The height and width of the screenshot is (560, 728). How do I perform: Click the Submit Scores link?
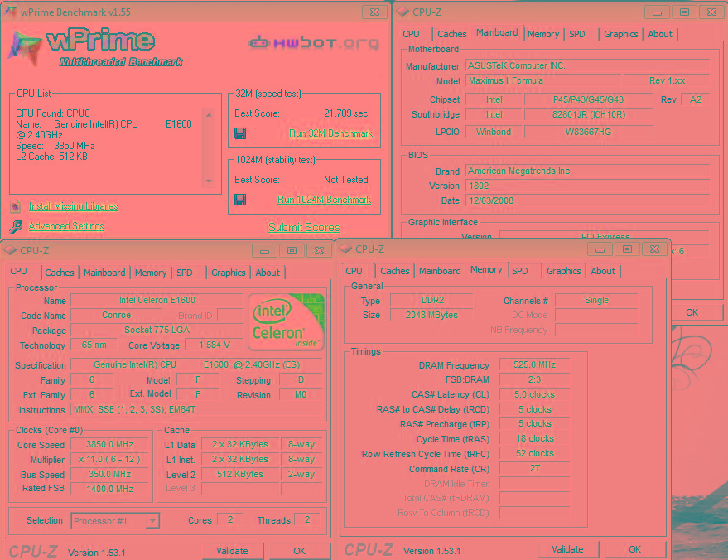tap(304, 227)
